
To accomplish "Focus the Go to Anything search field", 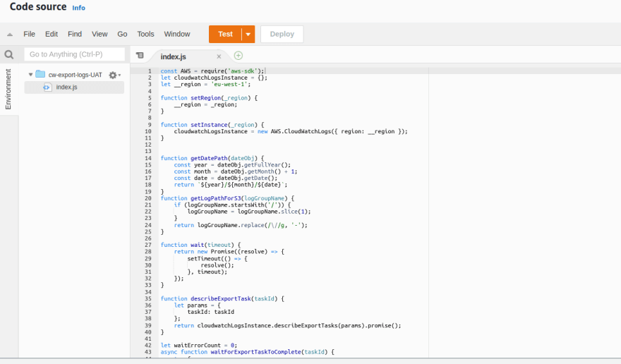I will click(x=75, y=54).
